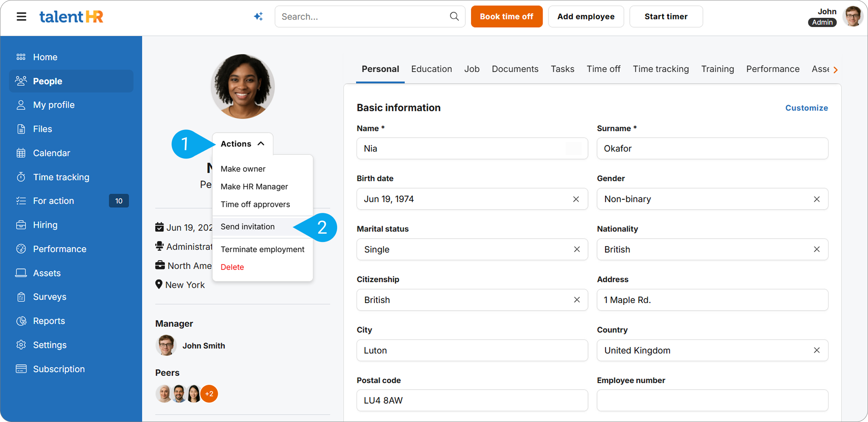
Task: Click the search magnifier icon
Action: tap(454, 17)
